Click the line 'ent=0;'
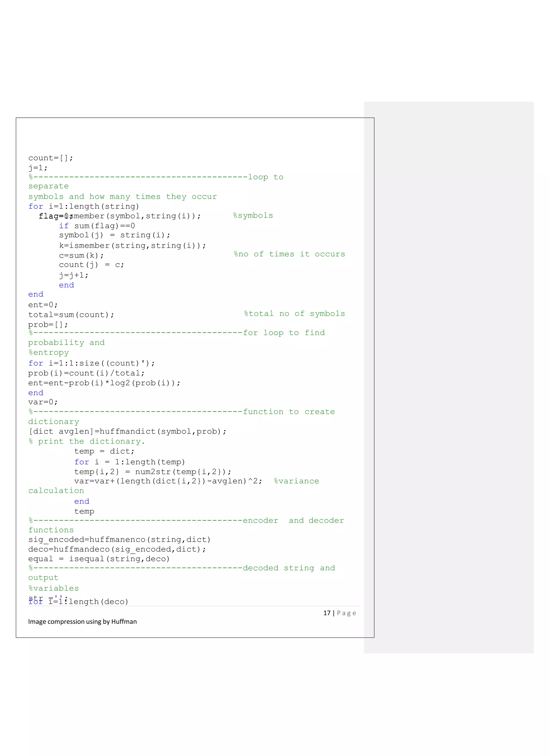The width and height of the screenshot is (549, 756). pyautogui.click(x=43, y=305)
